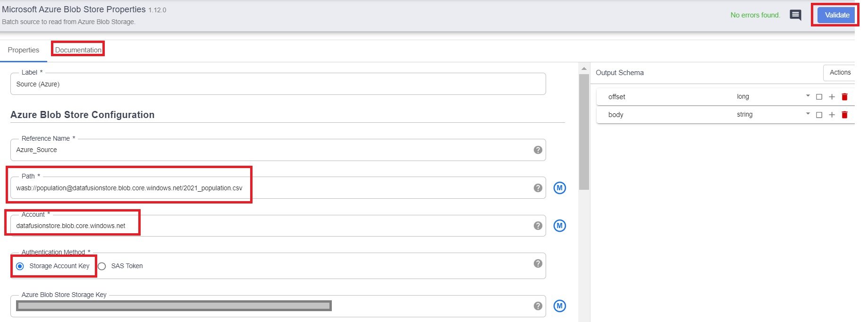Toggle macro for Azure Blob Store Storage Key
868x322 pixels.
coord(560,306)
